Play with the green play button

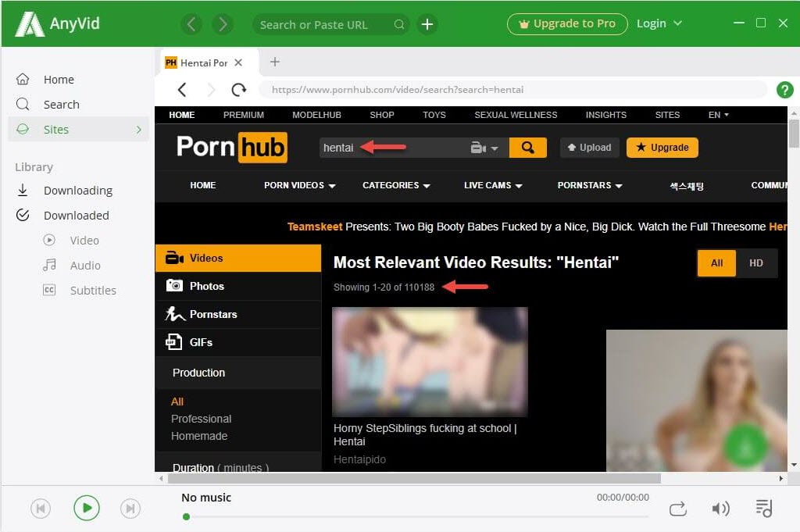87,508
